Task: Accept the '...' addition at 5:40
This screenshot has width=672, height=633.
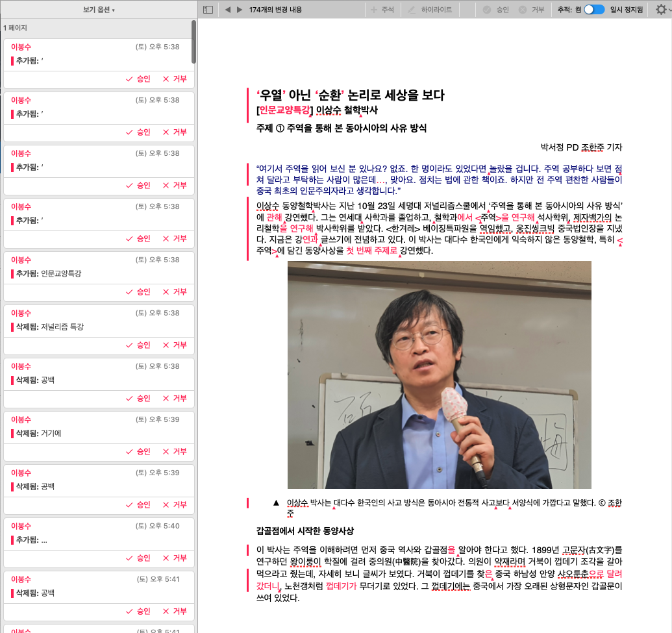Action: point(138,558)
